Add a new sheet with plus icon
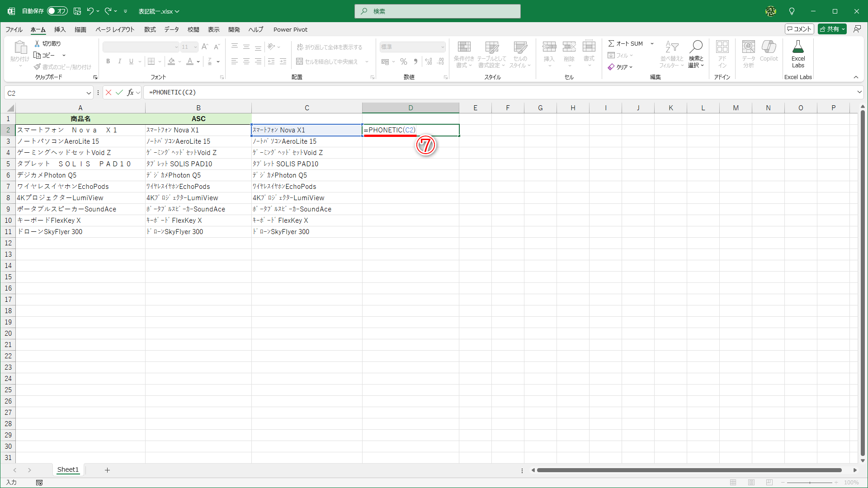 tap(107, 470)
